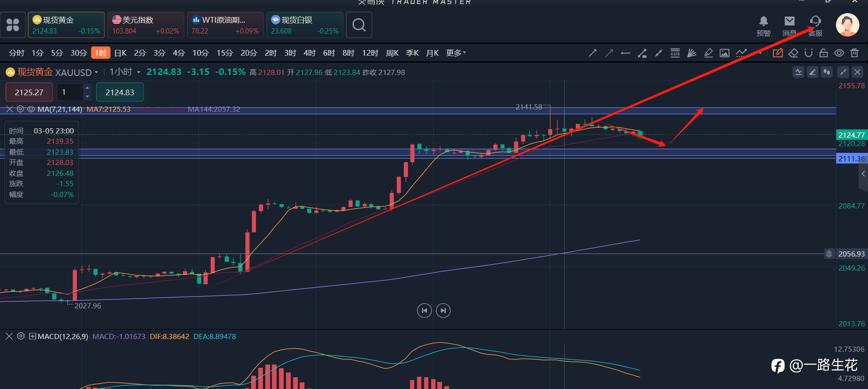
Task: Open the user profile avatar
Action: (x=847, y=25)
